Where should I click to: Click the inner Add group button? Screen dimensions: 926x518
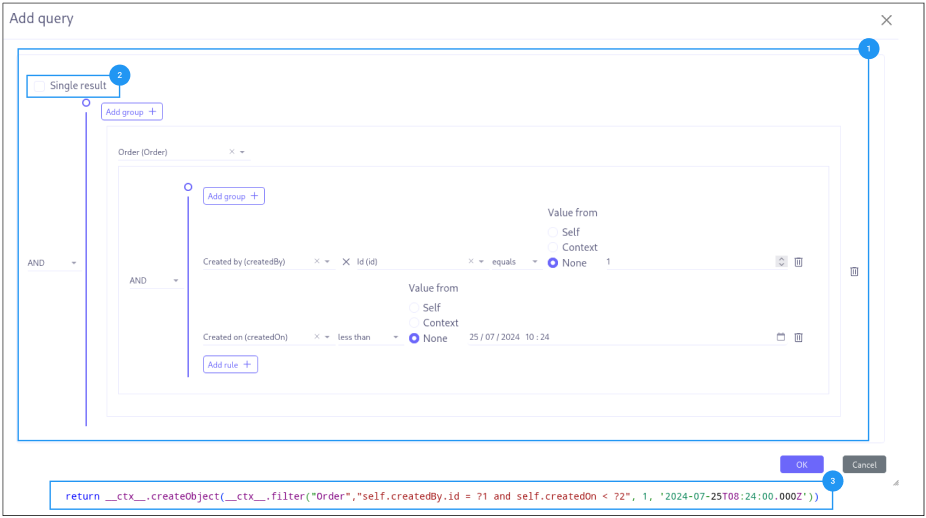click(x=234, y=196)
